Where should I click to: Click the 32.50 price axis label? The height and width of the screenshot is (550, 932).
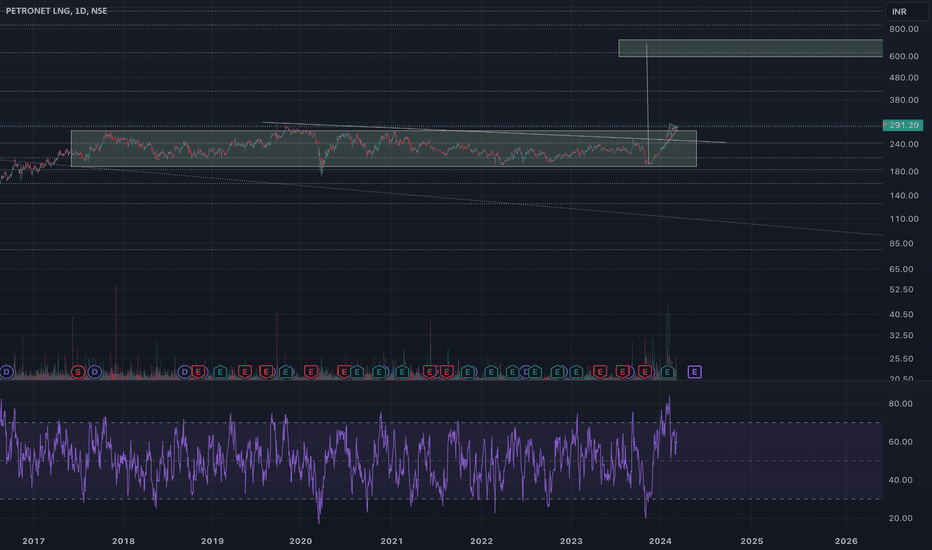[x=901, y=335]
